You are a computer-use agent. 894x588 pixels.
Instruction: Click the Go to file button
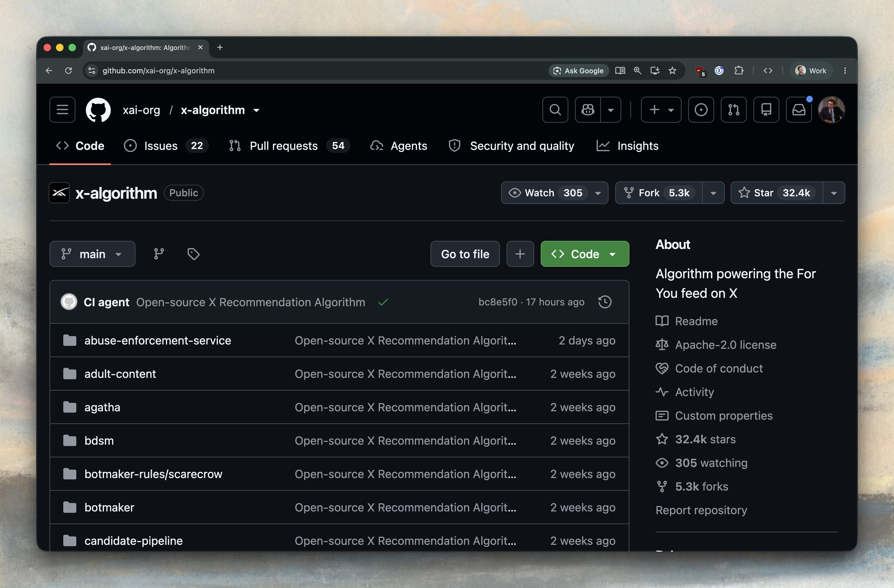[x=465, y=254]
